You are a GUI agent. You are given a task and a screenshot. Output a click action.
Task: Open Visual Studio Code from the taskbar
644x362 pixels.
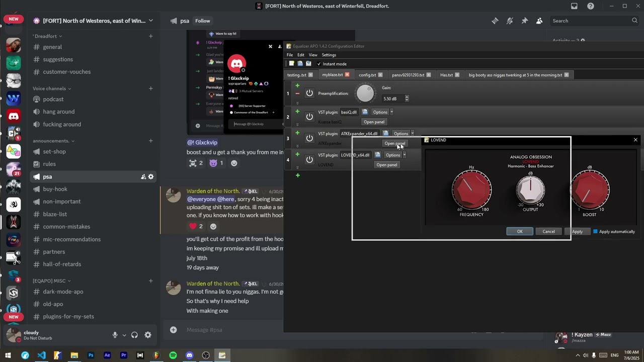click(x=41, y=355)
